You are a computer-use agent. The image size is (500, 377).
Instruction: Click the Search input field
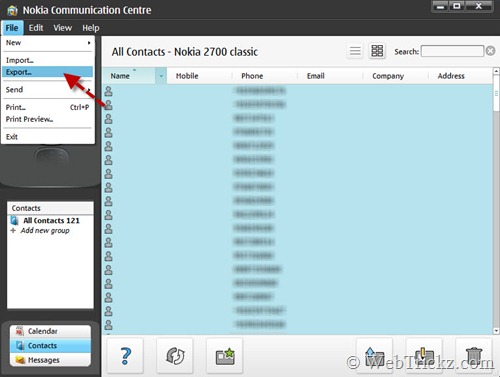(x=452, y=51)
